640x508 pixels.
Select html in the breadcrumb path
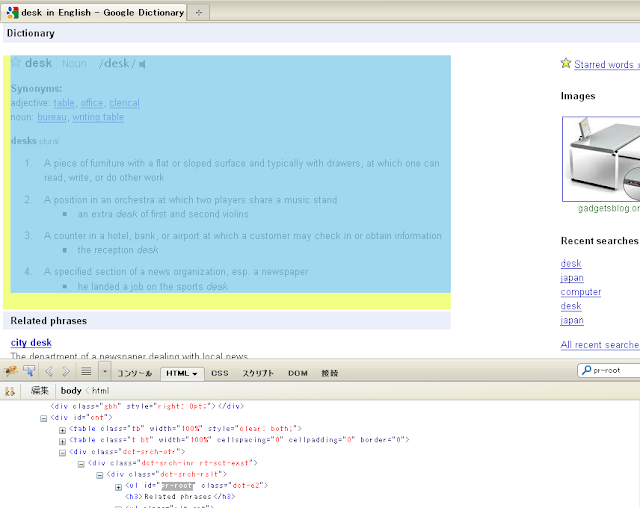tap(100, 391)
